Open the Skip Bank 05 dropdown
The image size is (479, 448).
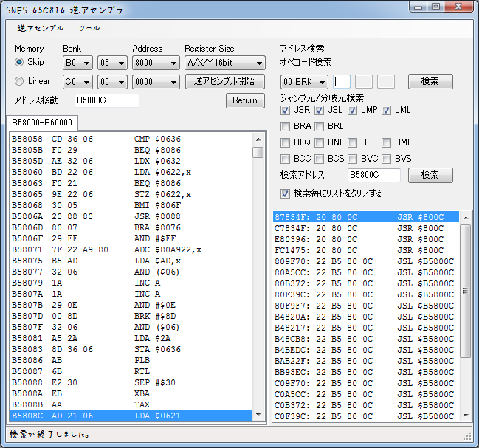point(112,63)
